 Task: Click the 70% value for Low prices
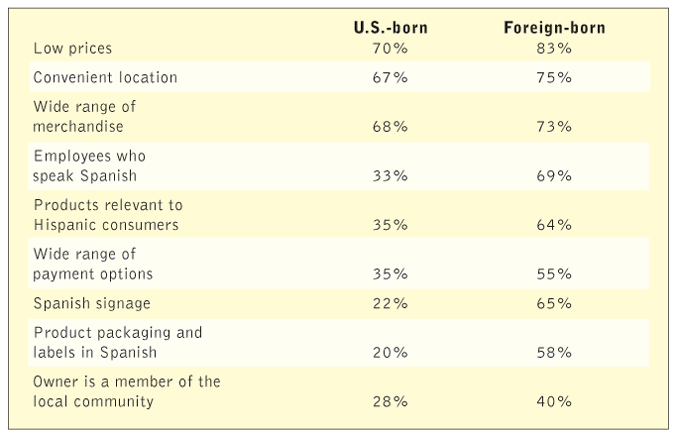(x=389, y=47)
